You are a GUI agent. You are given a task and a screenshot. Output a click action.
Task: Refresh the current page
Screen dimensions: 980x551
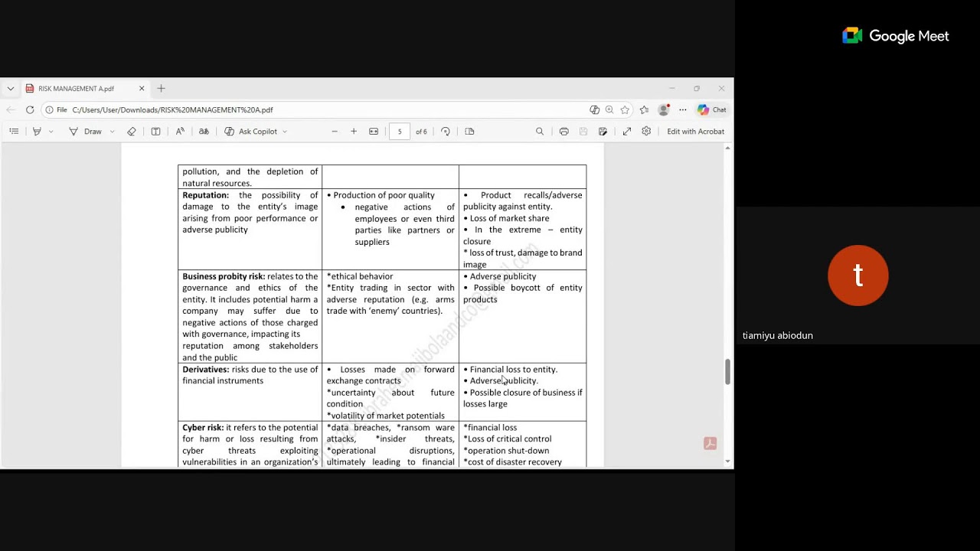coord(30,110)
